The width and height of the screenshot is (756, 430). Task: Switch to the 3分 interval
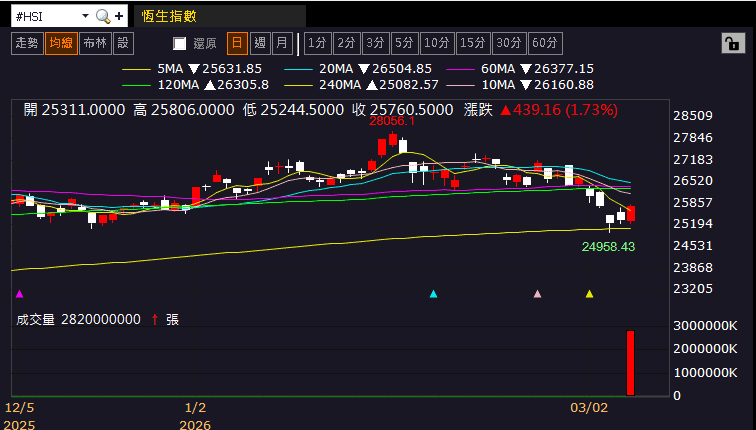point(375,43)
